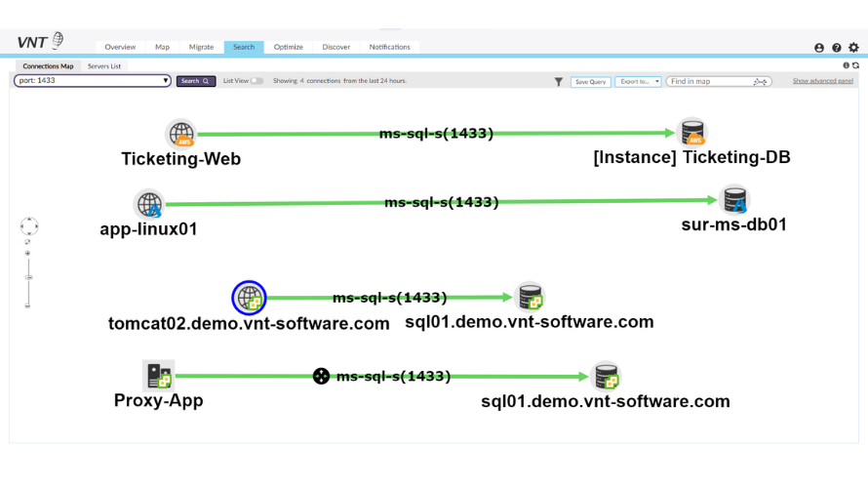Click the highlighted tomcat02 server icon
Screen dimensions: 868x488
(249, 298)
